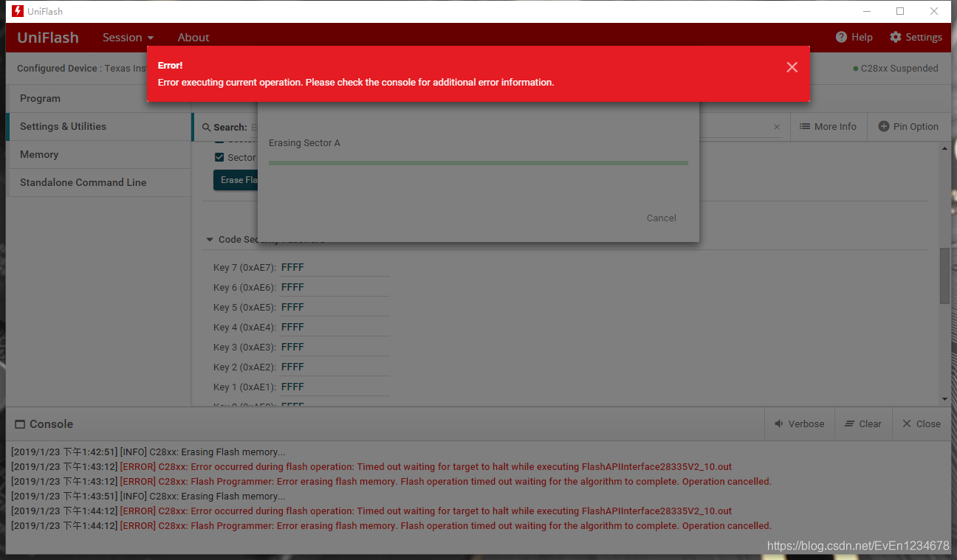Viewport: 957px width, 560px height.
Task: Click the C28xx Suspended status indicator
Action: click(895, 68)
